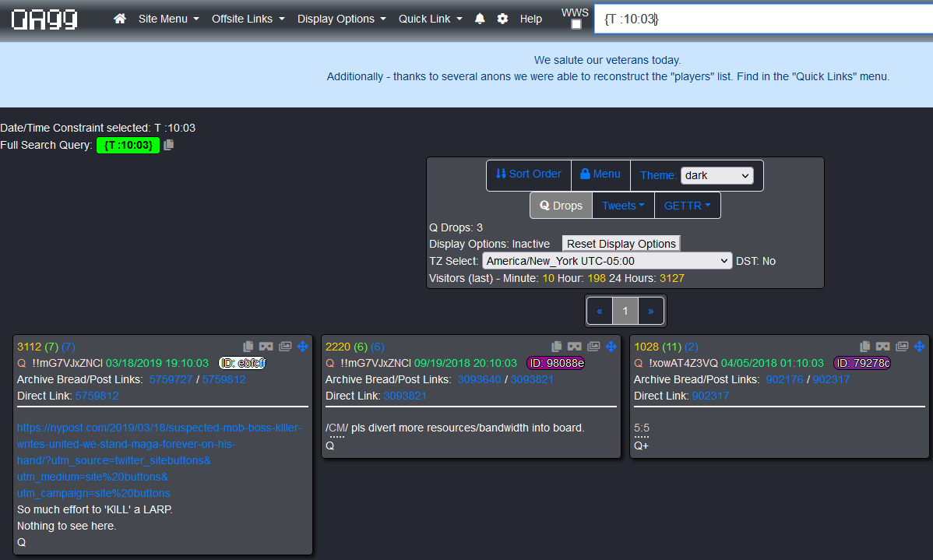933x560 pixels.
Task: Open archive bread link 3093640
Action: point(479,379)
